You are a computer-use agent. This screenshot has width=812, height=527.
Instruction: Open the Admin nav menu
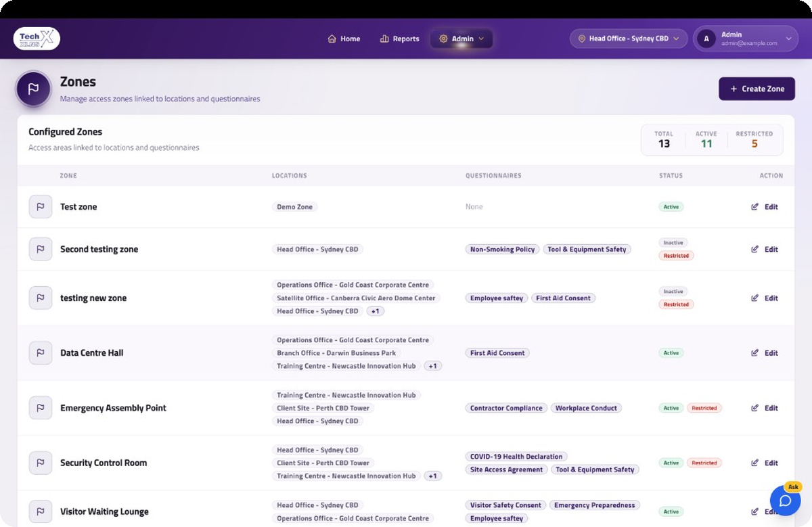[461, 39]
